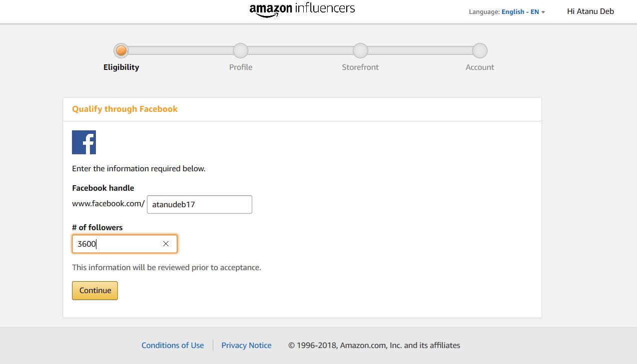The height and width of the screenshot is (364, 637).
Task: Click the step progress bar track
Action: pos(300,50)
